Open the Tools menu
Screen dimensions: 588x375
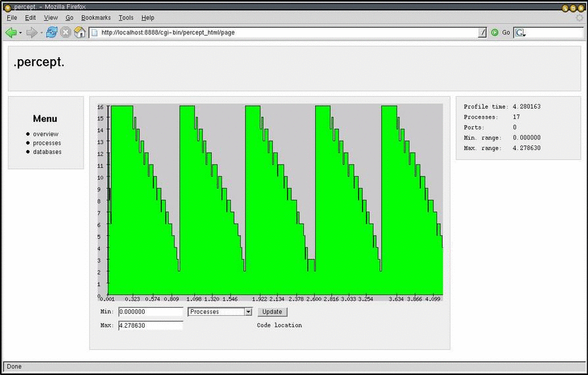pos(126,18)
